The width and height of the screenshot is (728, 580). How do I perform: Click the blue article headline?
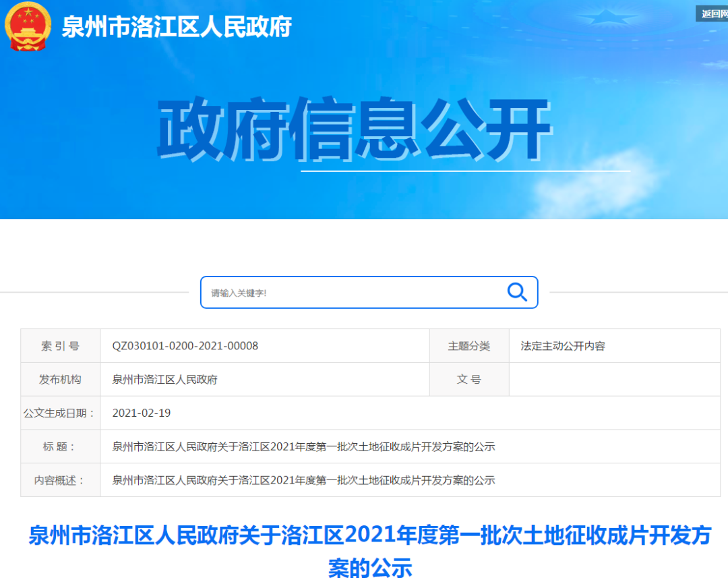coord(370,551)
